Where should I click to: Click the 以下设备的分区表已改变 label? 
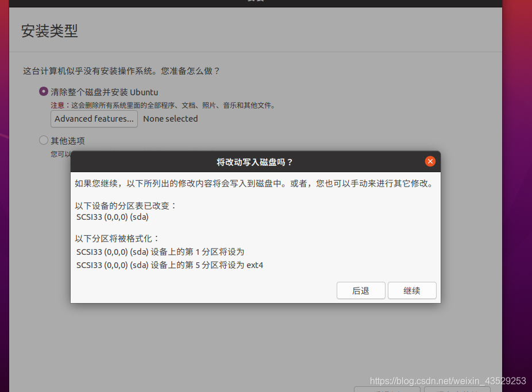click(126, 205)
